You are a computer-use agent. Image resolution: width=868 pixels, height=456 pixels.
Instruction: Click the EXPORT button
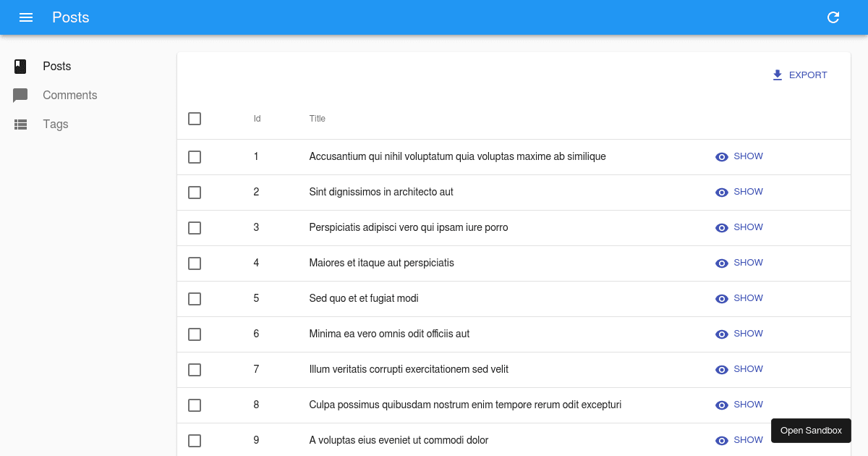coord(808,75)
